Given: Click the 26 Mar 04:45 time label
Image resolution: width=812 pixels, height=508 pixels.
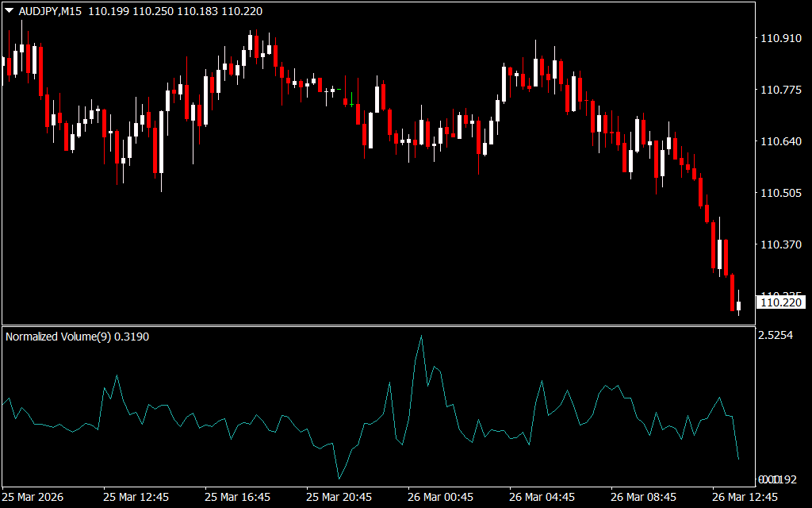Looking at the screenshot, I should 542,497.
